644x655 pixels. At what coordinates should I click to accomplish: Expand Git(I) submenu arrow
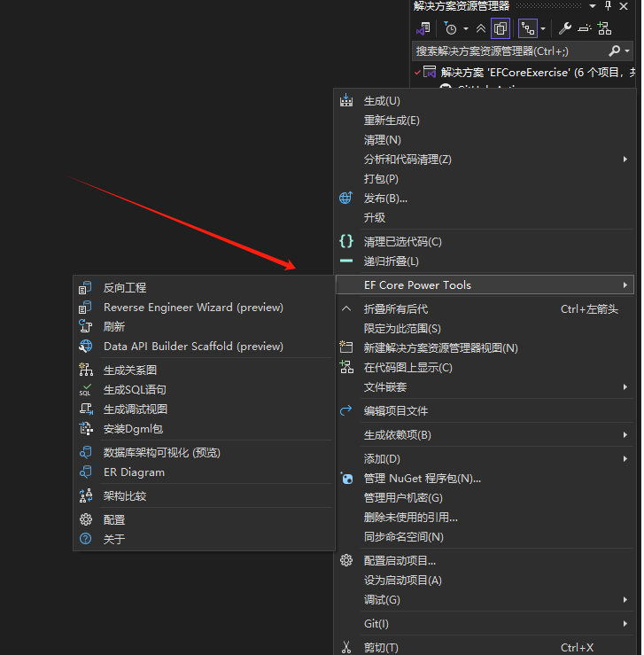click(x=625, y=624)
